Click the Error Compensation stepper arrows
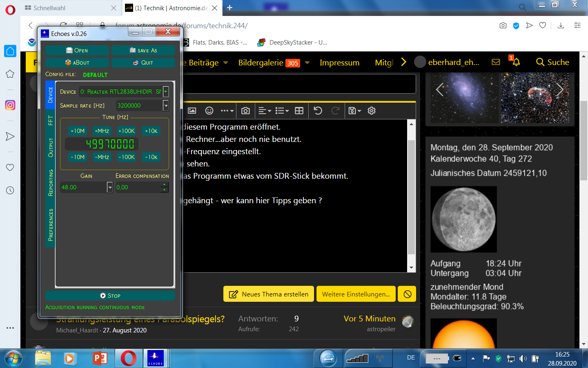Screen dimensions: 588x368 tap(165, 187)
